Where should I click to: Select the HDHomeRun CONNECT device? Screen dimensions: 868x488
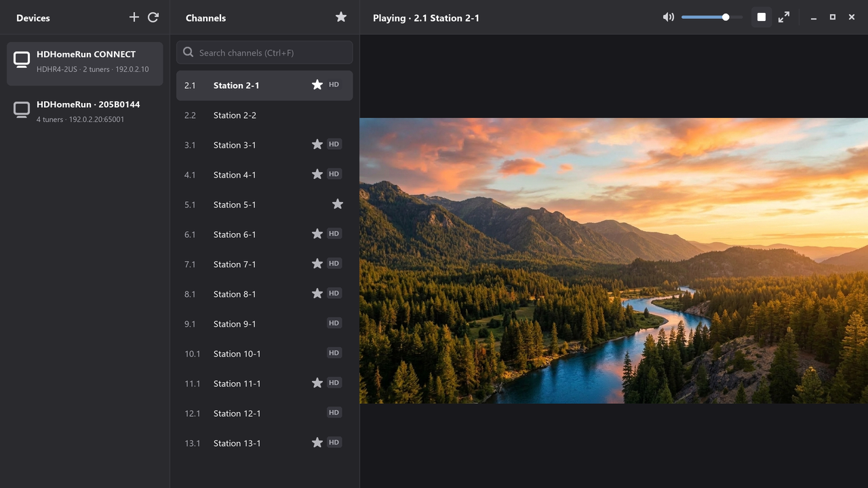[x=85, y=64]
